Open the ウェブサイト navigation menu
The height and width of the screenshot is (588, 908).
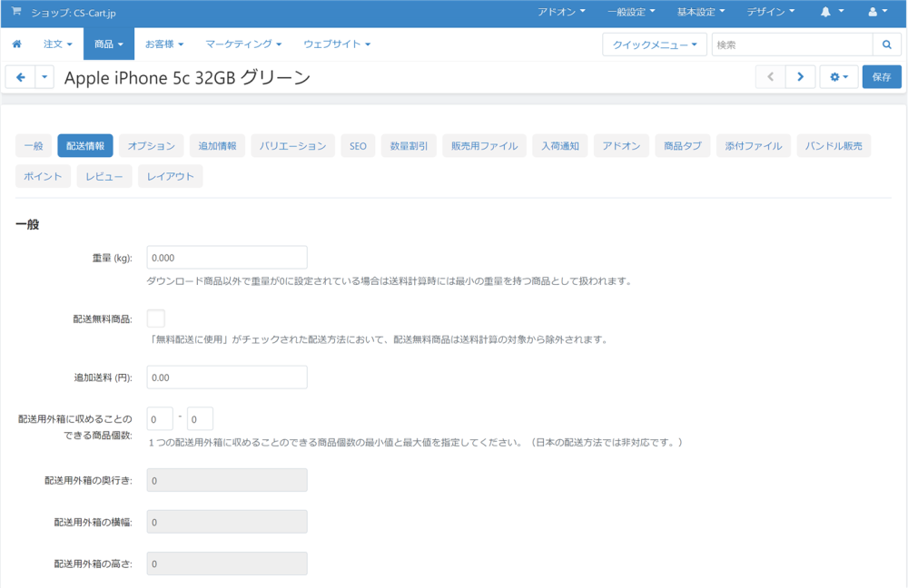337,44
